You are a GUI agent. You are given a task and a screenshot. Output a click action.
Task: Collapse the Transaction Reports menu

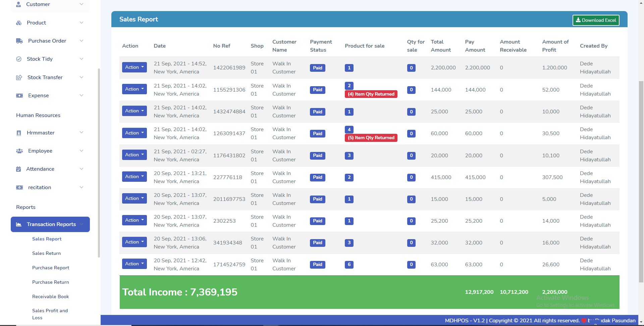tap(81, 224)
